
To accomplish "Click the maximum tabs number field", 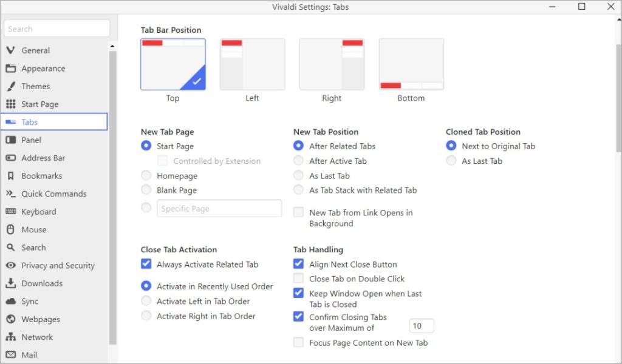I will [422, 326].
